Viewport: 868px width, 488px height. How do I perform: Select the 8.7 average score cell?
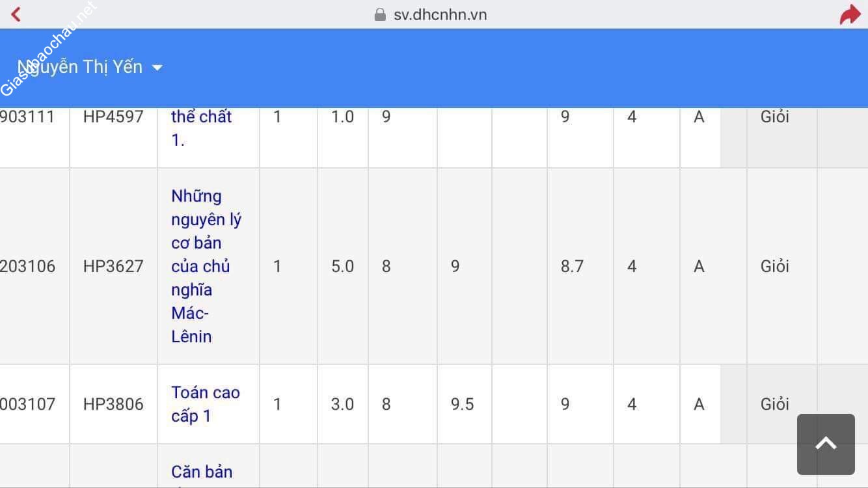click(572, 266)
